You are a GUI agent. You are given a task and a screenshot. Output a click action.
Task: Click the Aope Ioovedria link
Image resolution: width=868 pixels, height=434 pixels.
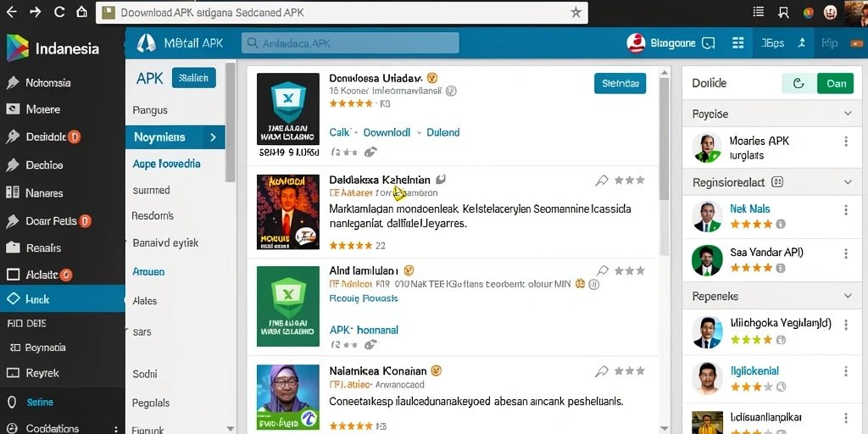(166, 164)
